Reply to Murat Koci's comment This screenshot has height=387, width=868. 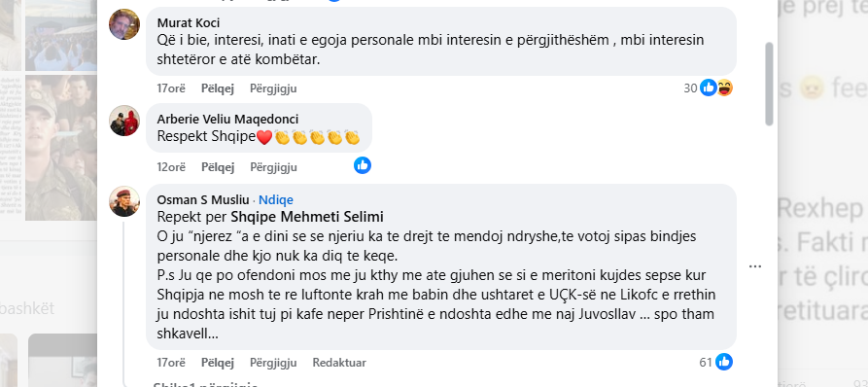point(273,88)
